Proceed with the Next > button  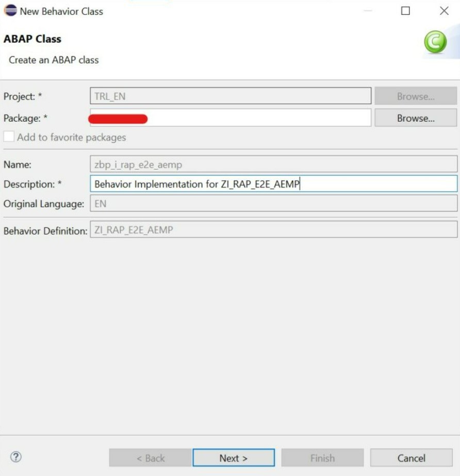point(233,458)
